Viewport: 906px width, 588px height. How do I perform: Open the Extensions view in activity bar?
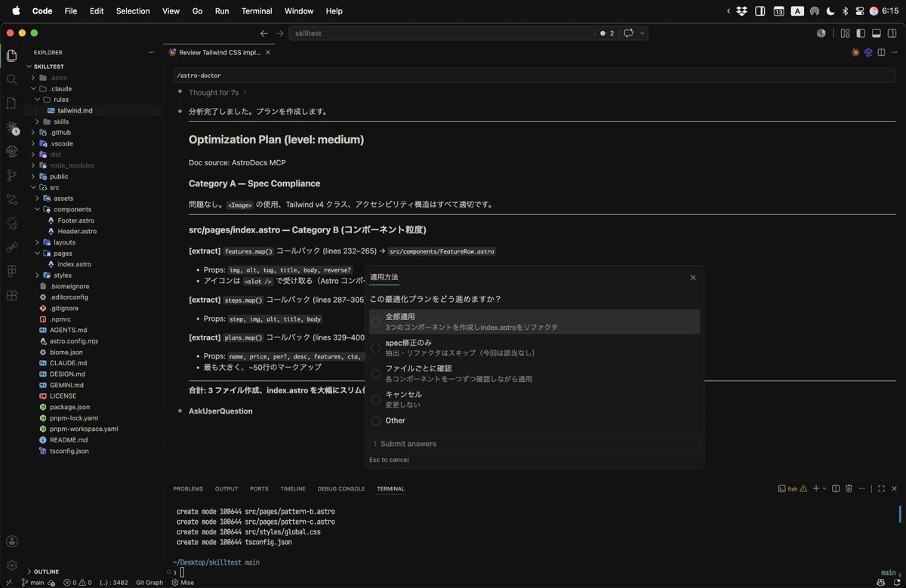click(11, 295)
